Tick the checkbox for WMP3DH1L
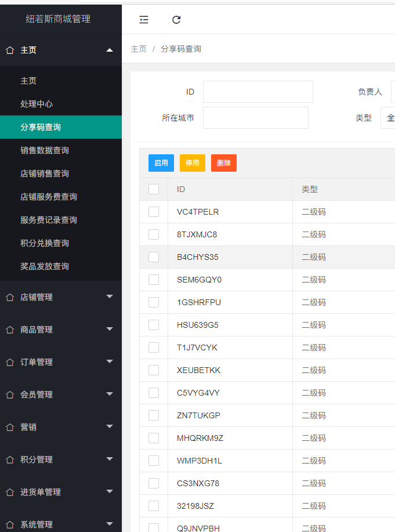The image size is (395, 532). click(154, 461)
